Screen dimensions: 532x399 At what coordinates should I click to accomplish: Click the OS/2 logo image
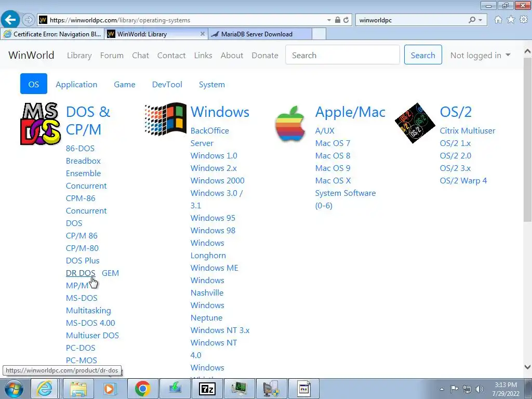tap(415, 123)
